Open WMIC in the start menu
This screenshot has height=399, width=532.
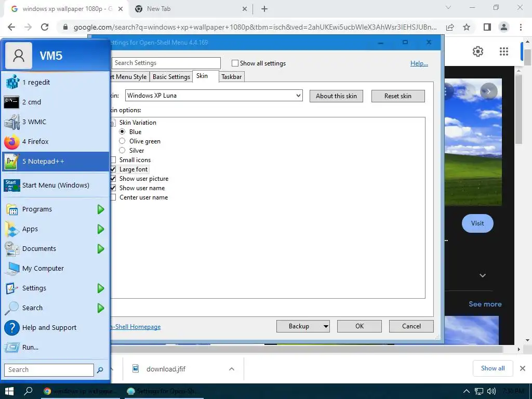(x=55, y=122)
